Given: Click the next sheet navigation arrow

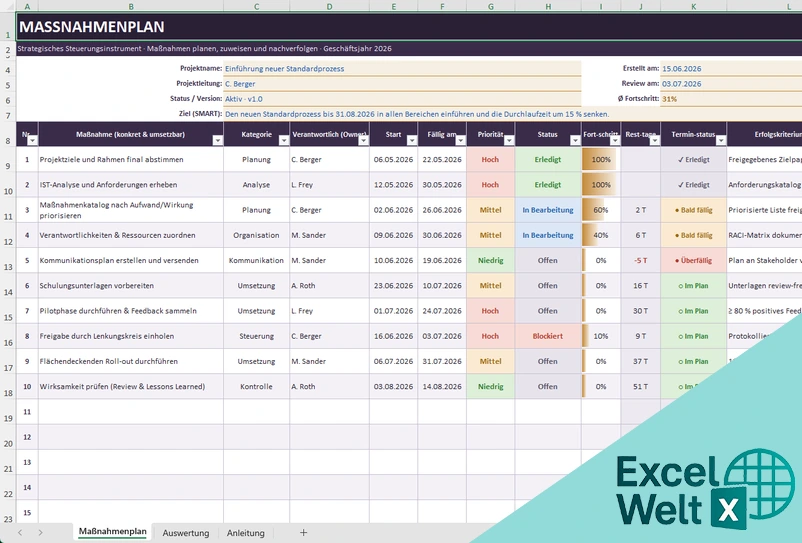Looking at the screenshot, I should pyautogui.click(x=40, y=533).
